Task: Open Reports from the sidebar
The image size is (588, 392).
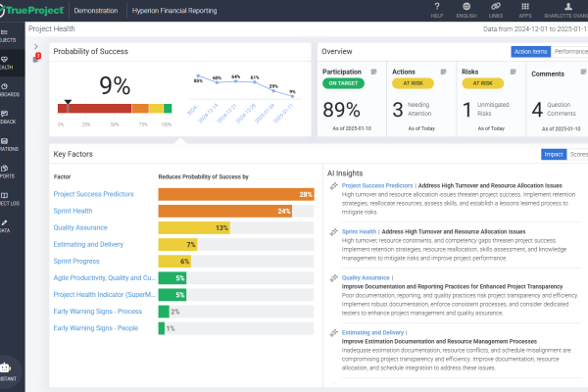Action: [7, 171]
